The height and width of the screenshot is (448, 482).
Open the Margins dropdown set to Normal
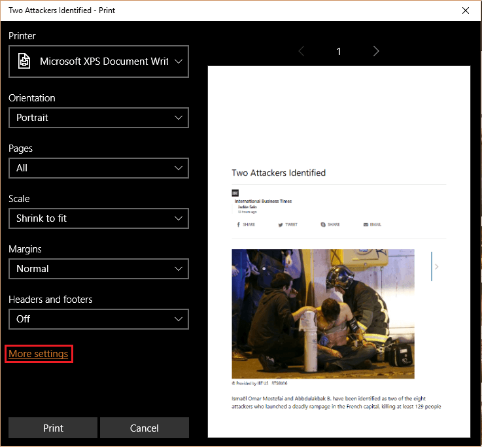tap(99, 269)
